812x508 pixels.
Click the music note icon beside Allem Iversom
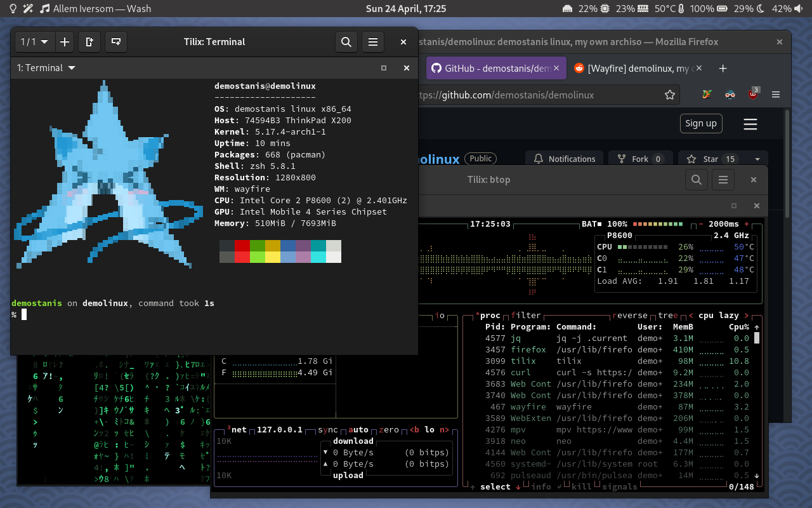click(x=44, y=9)
